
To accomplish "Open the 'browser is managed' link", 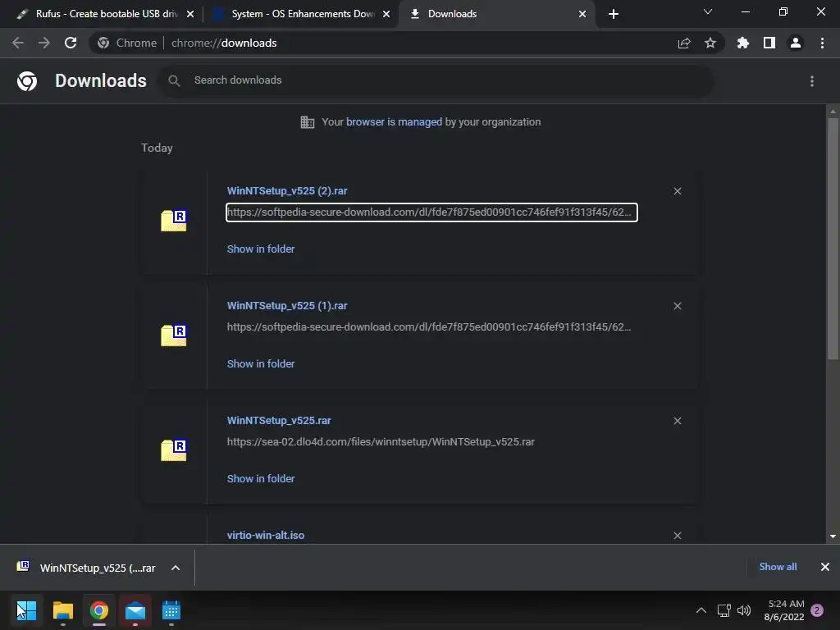I will 395,122.
